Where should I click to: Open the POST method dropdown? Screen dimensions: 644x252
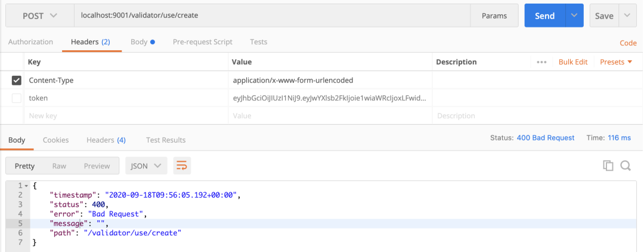click(40, 16)
